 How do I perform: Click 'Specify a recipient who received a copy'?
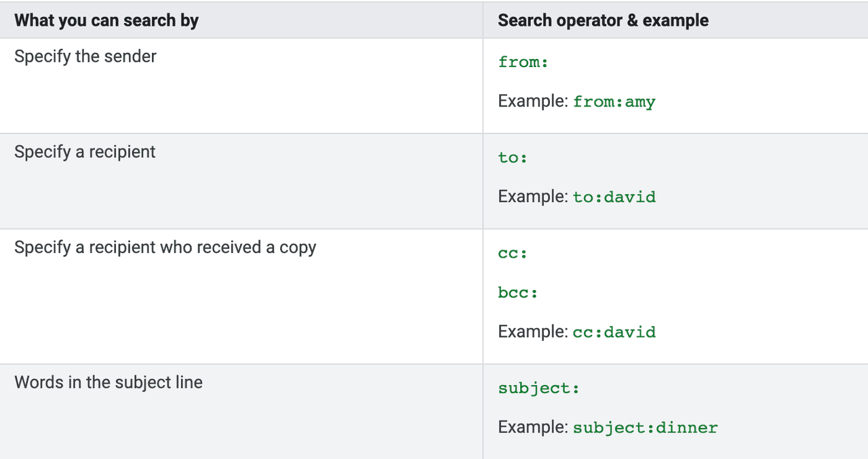[x=165, y=247]
